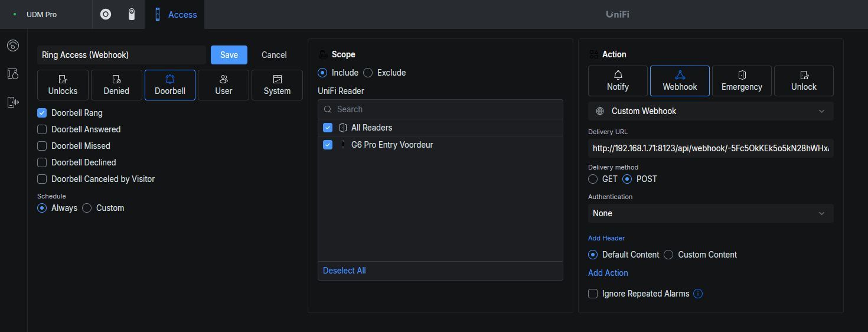The height and width of the screenshot is (332, 868).
Task: Uncheck the All Readers checkbox
Action: coord(328,128)
